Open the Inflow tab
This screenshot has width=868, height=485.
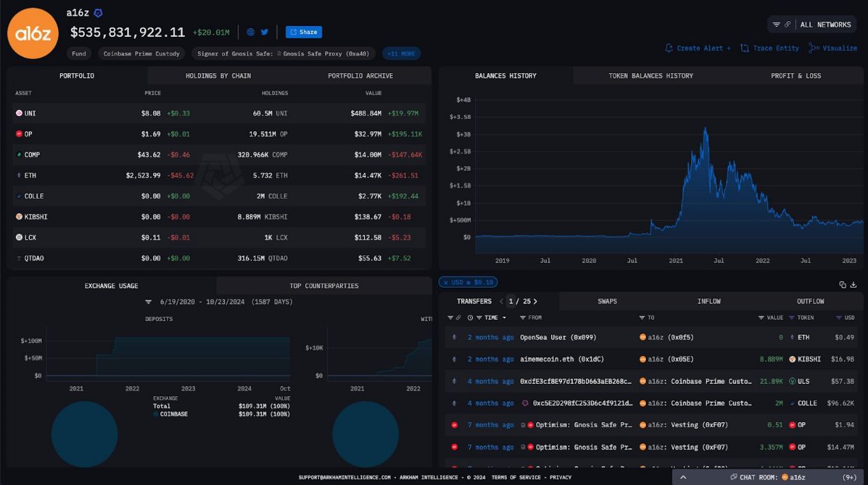709,301
